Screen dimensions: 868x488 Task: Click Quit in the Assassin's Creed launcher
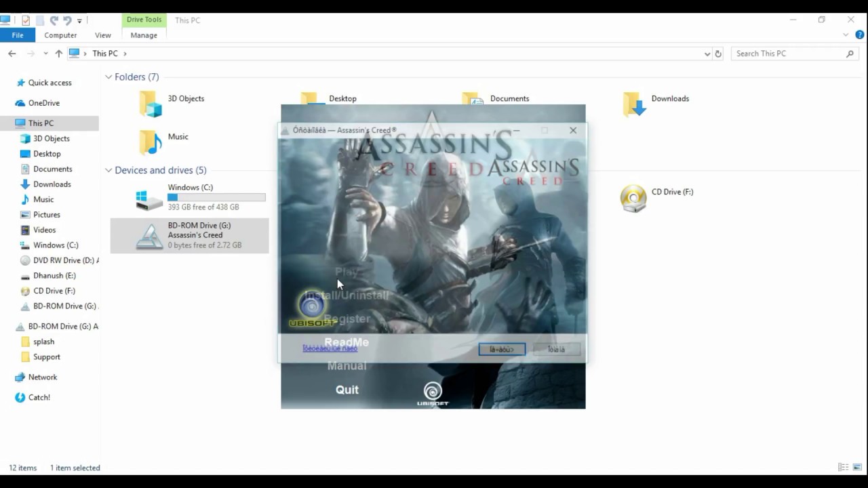click(347, 390)
